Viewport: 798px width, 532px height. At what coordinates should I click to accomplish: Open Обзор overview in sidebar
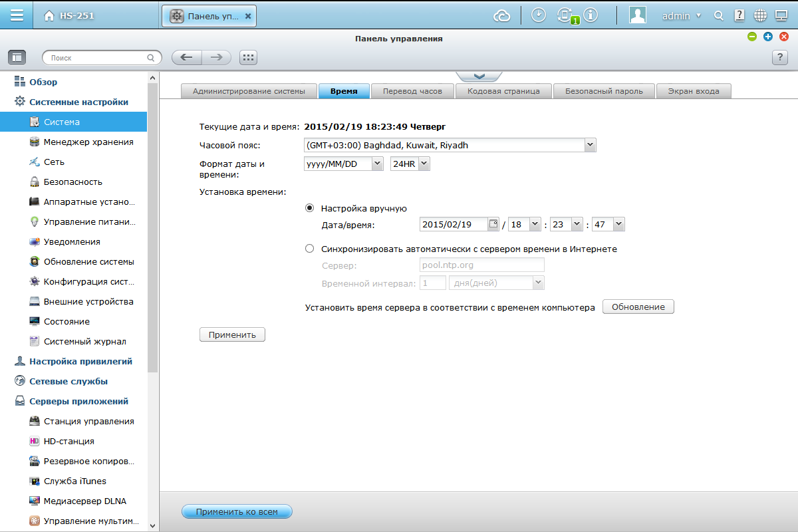36,82
